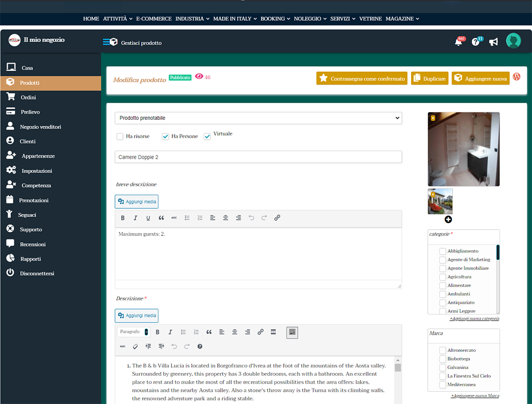Click the plus icon to add gallery image

(448, 219)
